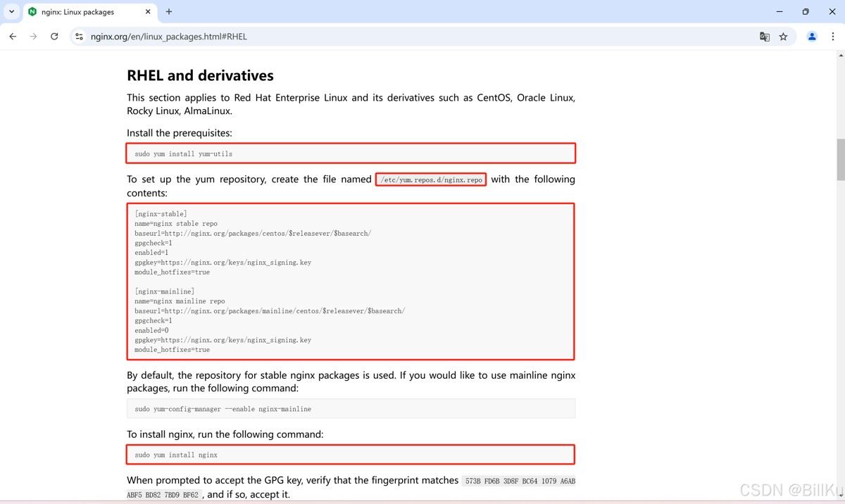Click the To install nginx instruction text
The height and width of the screenshot is (504, 845).
(x=225, y=434)
